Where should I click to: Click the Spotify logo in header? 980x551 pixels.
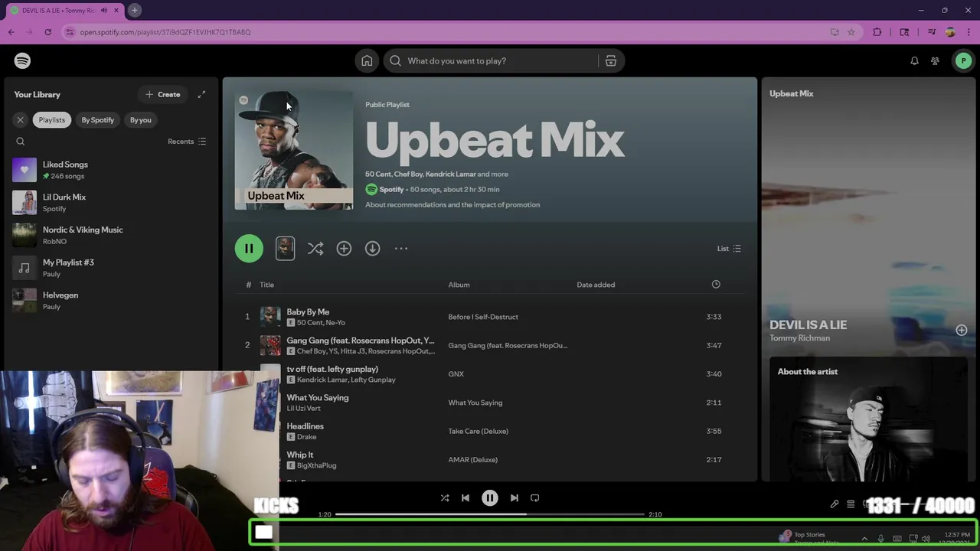tap(22, 60)
